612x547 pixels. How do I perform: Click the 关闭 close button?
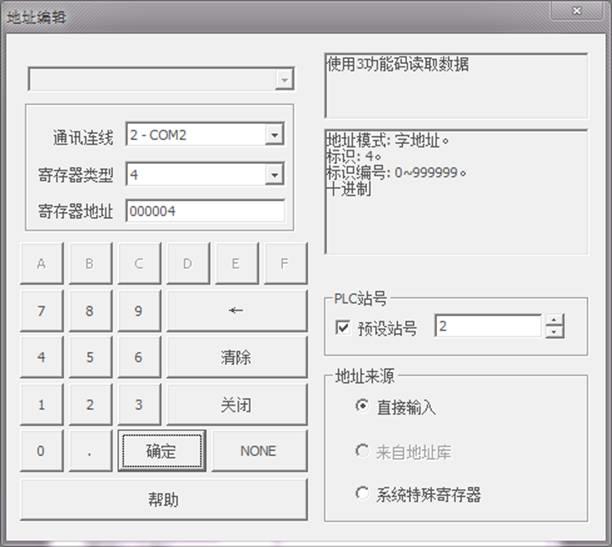(x=236, y=405)
